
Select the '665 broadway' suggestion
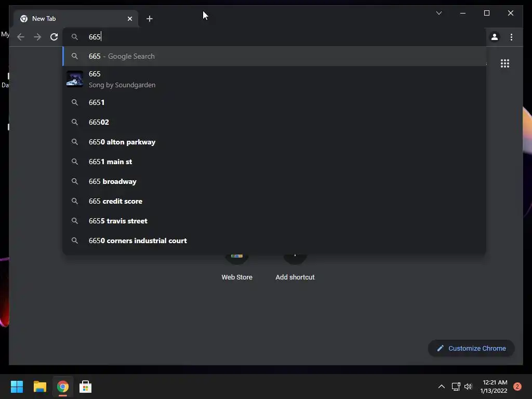pyautogui.click(x=274, y=181)
